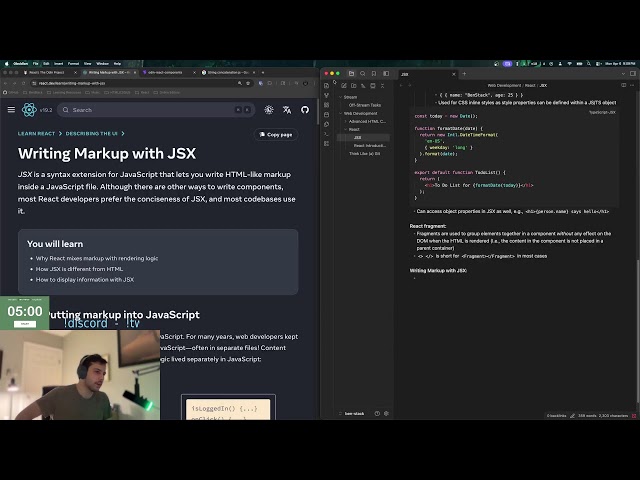Screen dimensions: 640x480
Task: Switch to Writing Markup with JSX tab
Action: tap(109, 72)
